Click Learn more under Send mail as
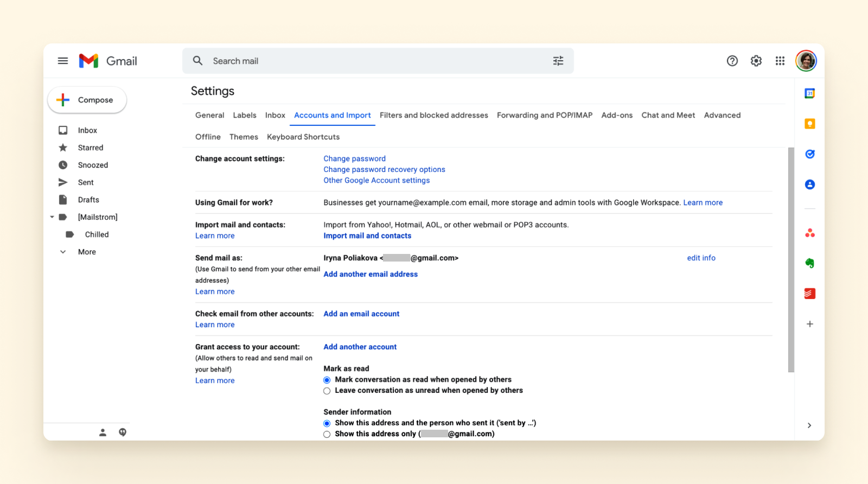The image size is (868, 484). coord(215,291)
